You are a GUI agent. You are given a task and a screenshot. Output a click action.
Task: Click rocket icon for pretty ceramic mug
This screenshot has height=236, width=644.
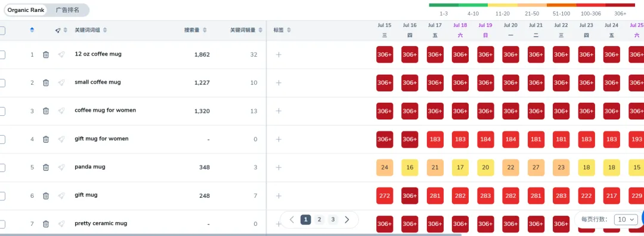point(61,224)
